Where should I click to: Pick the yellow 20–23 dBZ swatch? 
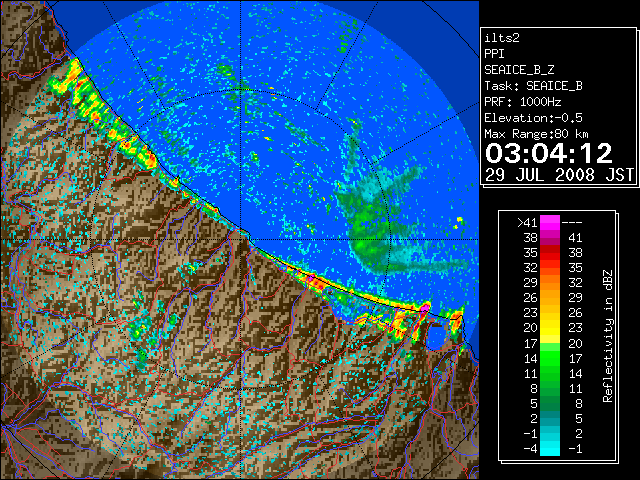(x=550, y=328)
